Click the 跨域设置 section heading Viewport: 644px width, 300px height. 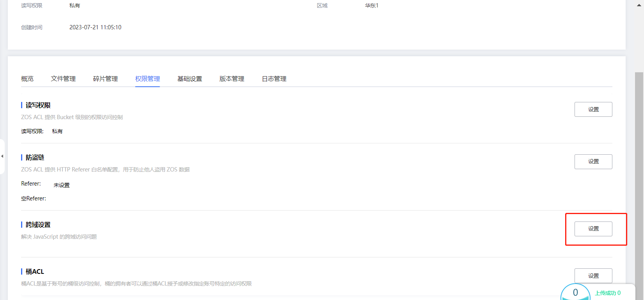pos(38,225)
